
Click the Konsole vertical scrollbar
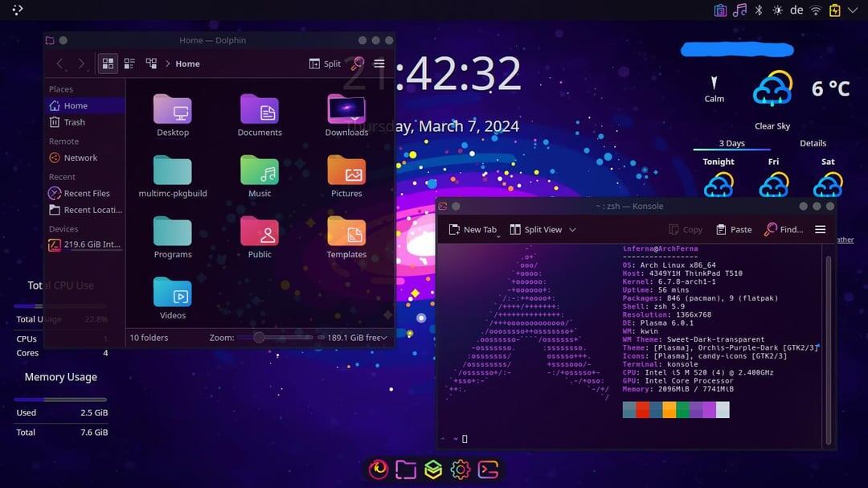tap(828, 350)
